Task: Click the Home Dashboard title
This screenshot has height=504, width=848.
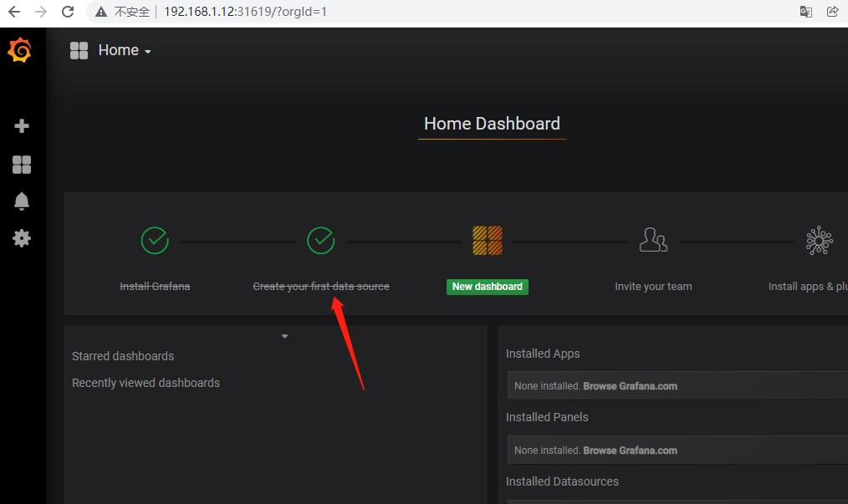Action: pos(492,124)
